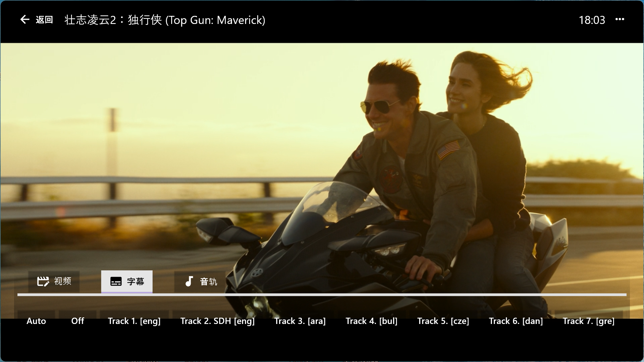Viewport: 644px width, 362px height.
Task: Click the music note audio track icon
Action: click(189, 281)
